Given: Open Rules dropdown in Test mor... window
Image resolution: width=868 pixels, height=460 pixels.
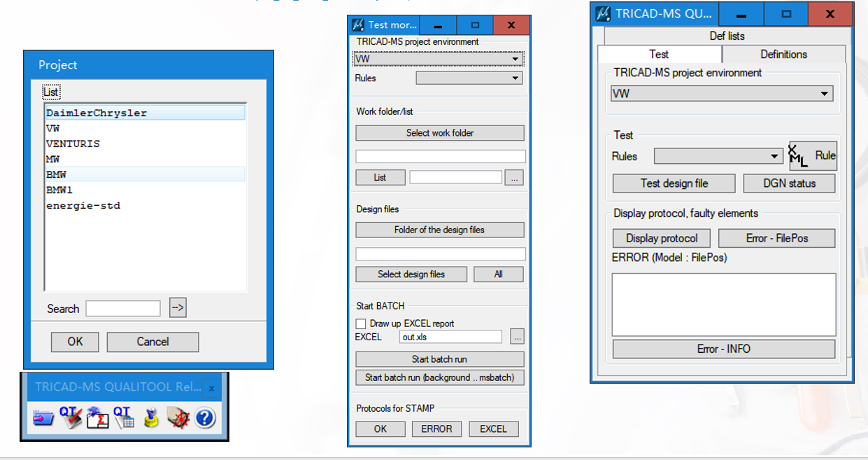Looking at the screenshot, I should point(469,78).
